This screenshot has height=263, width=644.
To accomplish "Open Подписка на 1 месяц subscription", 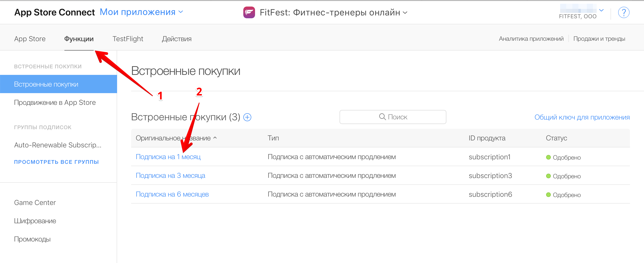I will coord(168,157).
